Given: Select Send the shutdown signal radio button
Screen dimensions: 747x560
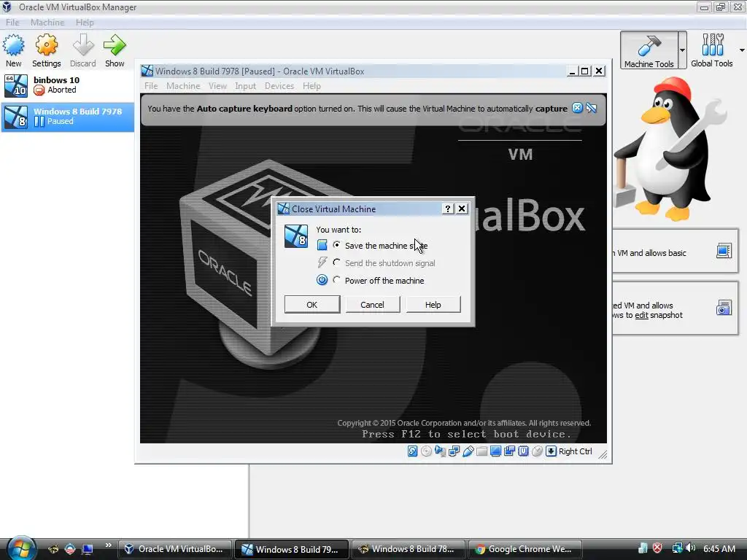Looking at the screenshot, I should click(336, 262).
